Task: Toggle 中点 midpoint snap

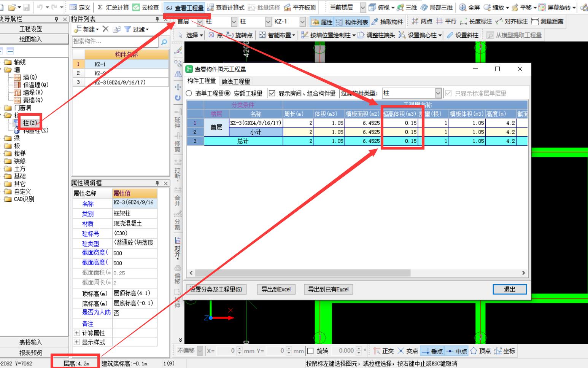Action: coord(456,351)
